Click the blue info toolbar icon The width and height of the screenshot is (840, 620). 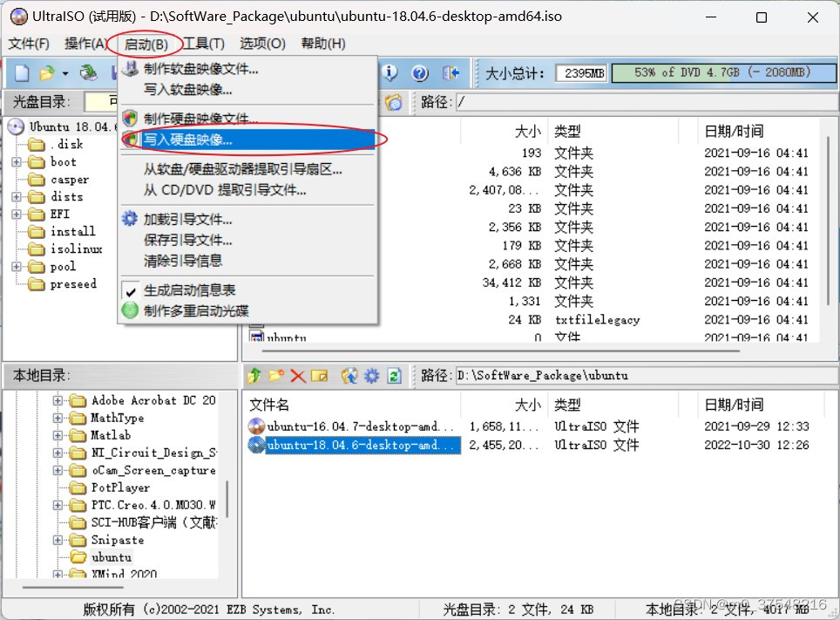[390, 72]
